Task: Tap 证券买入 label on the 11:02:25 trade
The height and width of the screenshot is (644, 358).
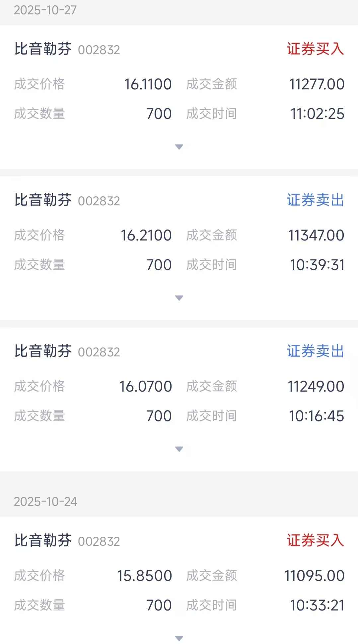Action: (315, 49)
